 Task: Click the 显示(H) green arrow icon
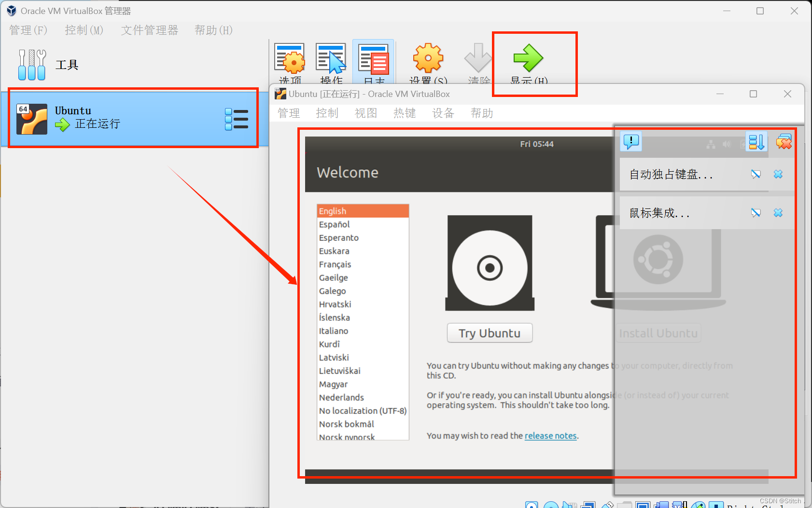(x=528, y=58)
